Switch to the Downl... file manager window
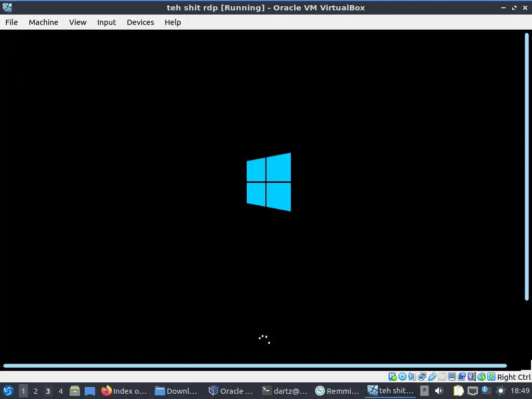Viewport: 532px width, 399px height. point(176,391)
